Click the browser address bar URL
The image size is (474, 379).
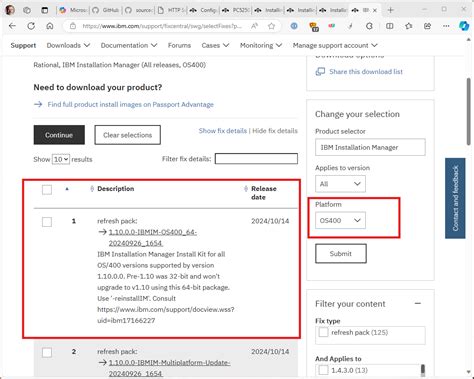click(x=162, y=26)
